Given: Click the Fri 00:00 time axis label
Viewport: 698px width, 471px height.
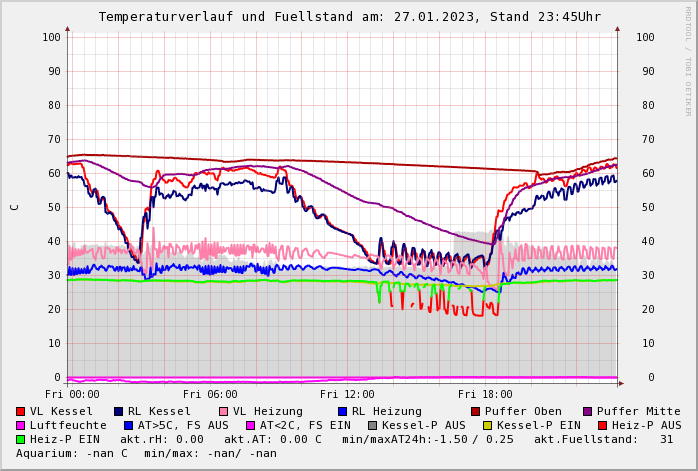Looking at the screenshot, I should tap(72, 394).
